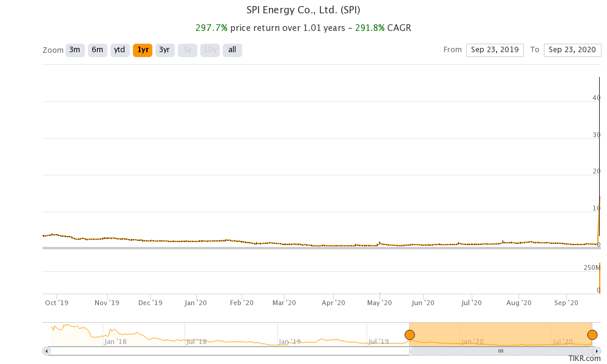Viewport: 607px width, 364px height.
Task: Click the Jan '20 axis label on main chart
Action: [195, 303]
